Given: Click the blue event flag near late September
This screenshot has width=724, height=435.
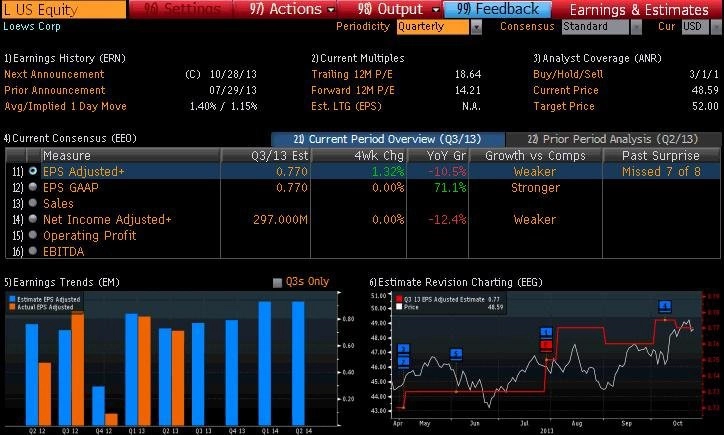Looking at the screenshot, I should pyautogui.click(x=665, y=306).
